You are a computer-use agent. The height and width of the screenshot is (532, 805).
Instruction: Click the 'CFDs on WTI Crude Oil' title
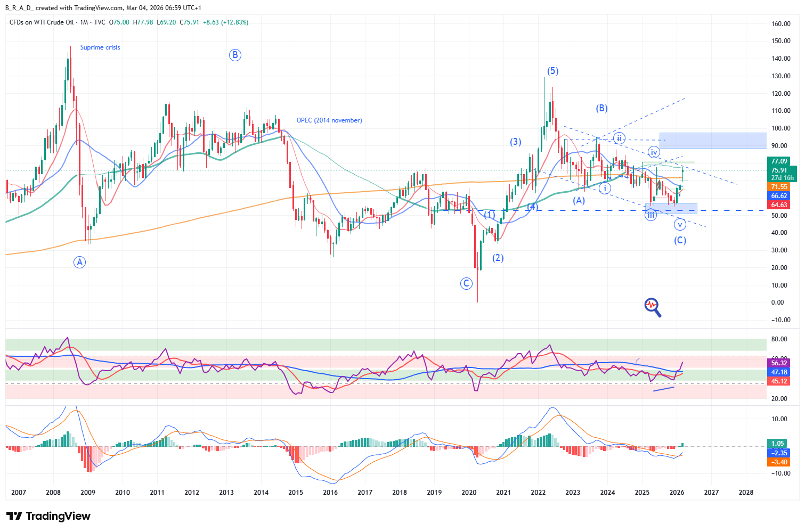coord(42,22)
